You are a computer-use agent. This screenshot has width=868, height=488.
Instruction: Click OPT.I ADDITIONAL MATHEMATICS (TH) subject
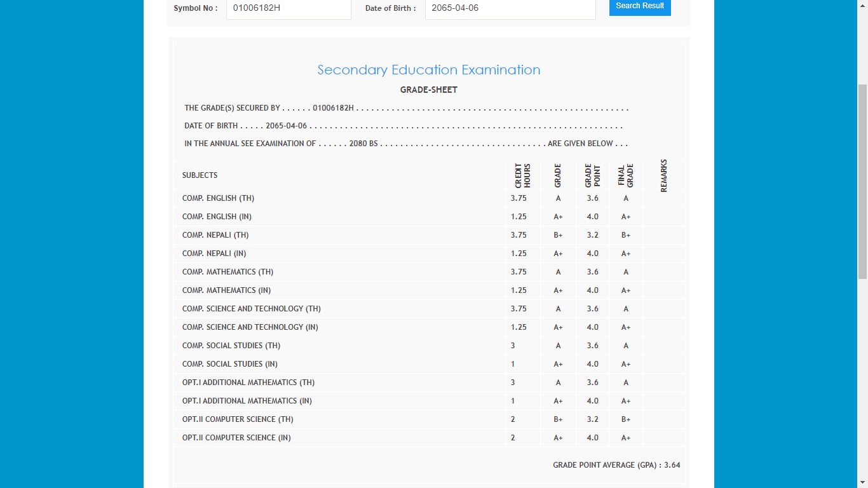(248, 383)
